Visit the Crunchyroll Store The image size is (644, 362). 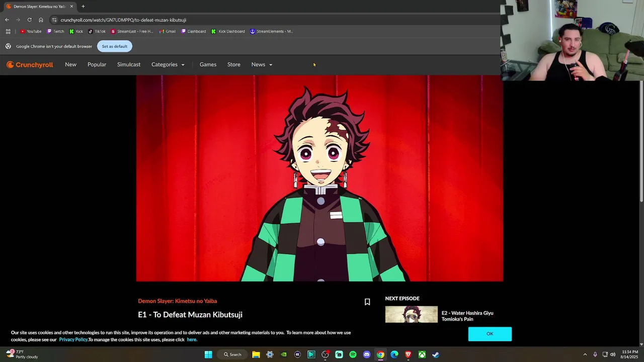234,65
